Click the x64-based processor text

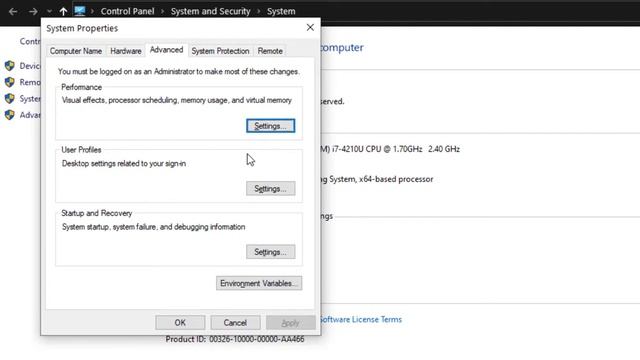pyautogui.click(x=377, y=179)
